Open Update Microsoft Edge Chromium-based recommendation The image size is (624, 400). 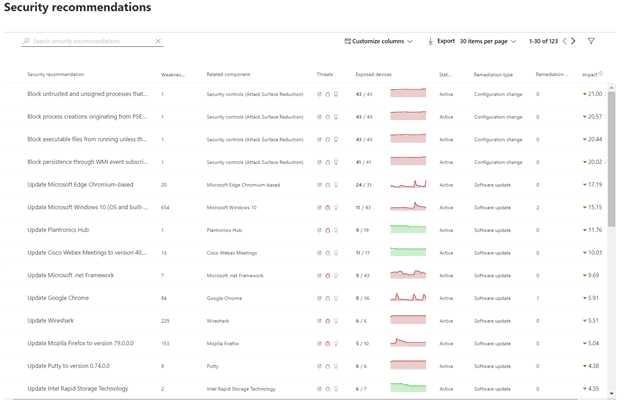[80, 185]
